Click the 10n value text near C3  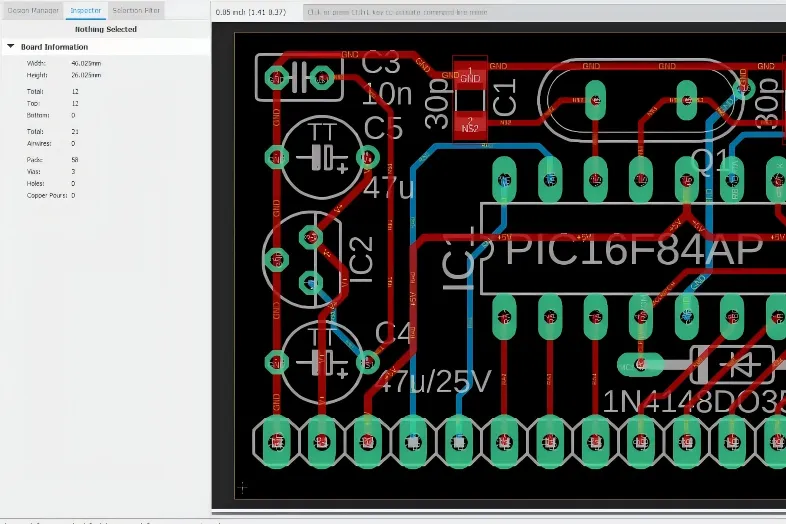[387, 94]
